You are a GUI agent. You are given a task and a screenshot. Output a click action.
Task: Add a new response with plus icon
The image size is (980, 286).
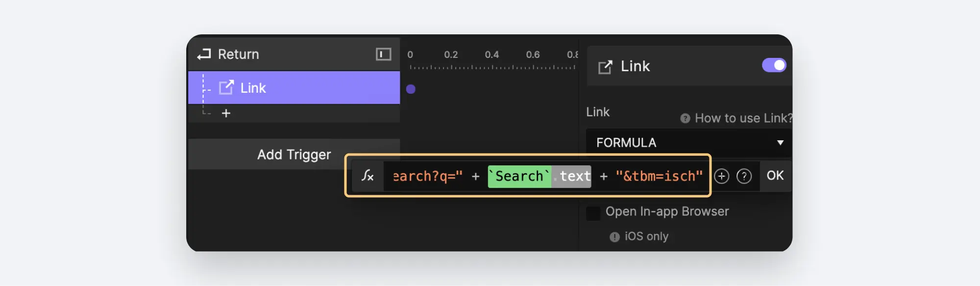click(x=226, y=113)
